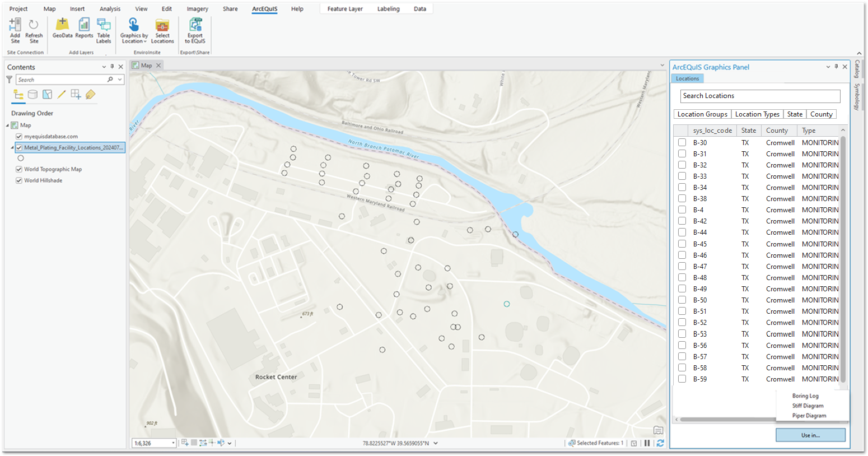Screen dimensions: 868x456
Task: Collapse the Map node in Contents
Action: pos(8,125)
